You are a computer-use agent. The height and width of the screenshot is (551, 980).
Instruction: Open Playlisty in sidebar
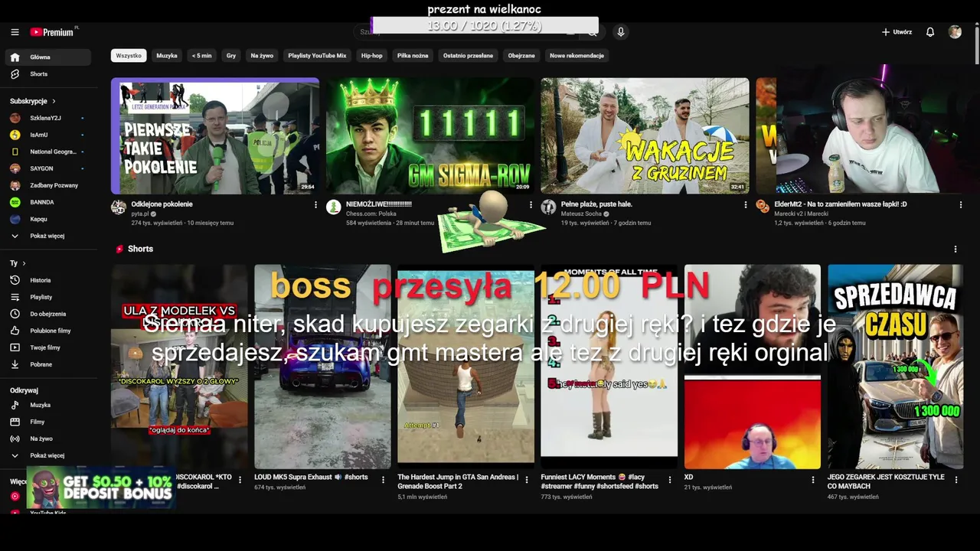click(x=48, y=297)
